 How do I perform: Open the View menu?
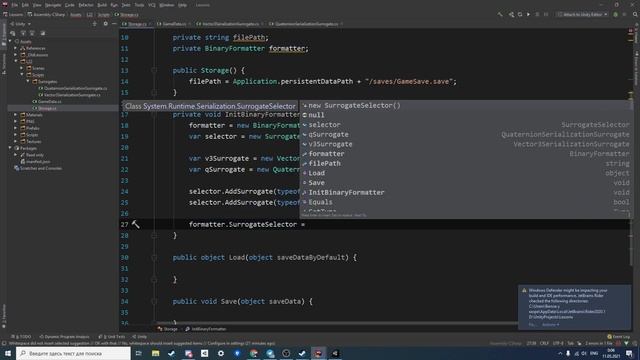(x=37, y=5)
